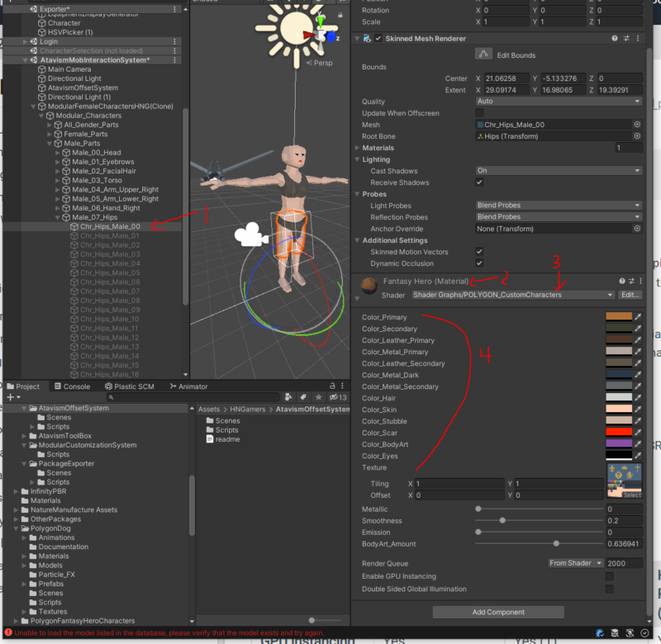The width and height of the screenshot is (661, 644).
Task: Click the favorites star in Project toolbar
Action: click(x=319, y=397)
